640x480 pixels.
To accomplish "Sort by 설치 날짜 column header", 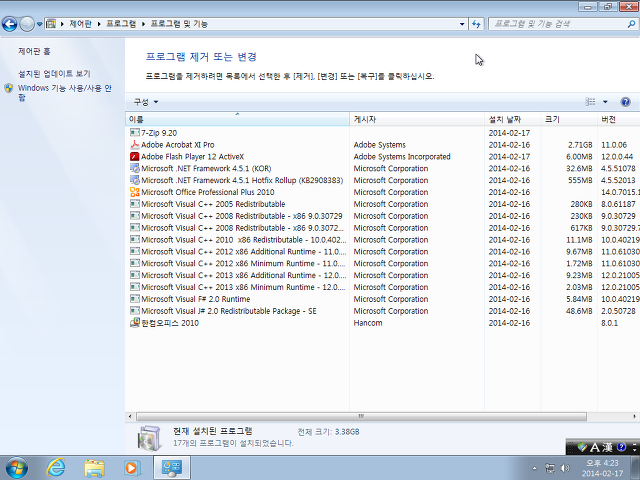I will pyautogui.click(x=513, y=119).
